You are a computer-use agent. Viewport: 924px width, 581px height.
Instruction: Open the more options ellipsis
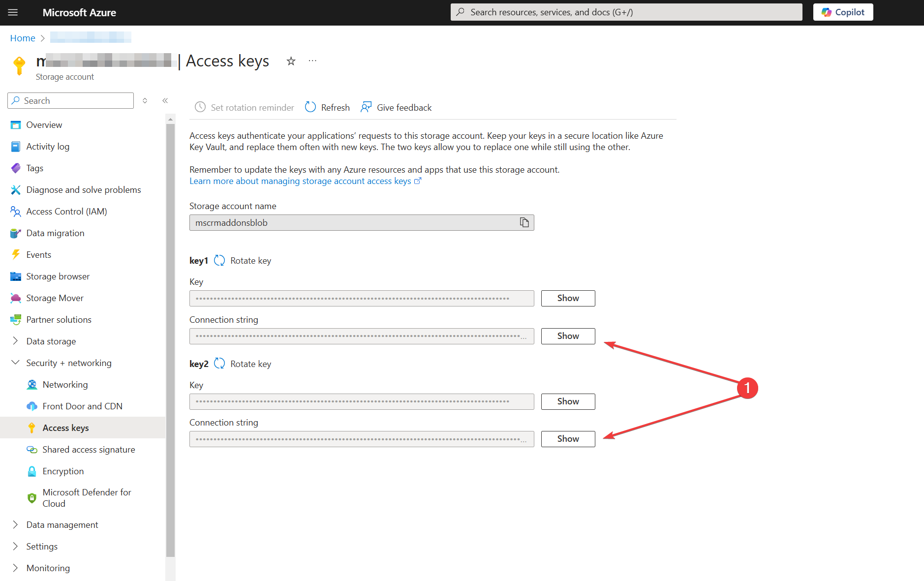pos(312,61)
